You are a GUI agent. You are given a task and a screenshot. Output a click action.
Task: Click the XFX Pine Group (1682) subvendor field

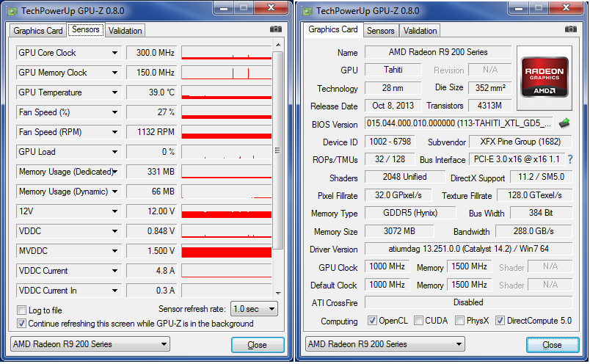pyautogui.click(x=520, y=142)
